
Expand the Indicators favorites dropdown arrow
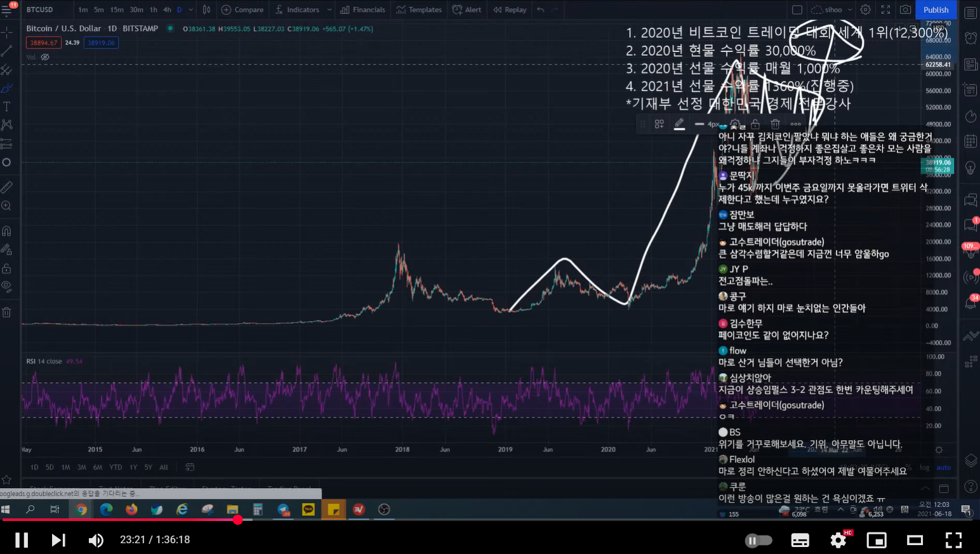pyautogui.click(x=329, y=10)
